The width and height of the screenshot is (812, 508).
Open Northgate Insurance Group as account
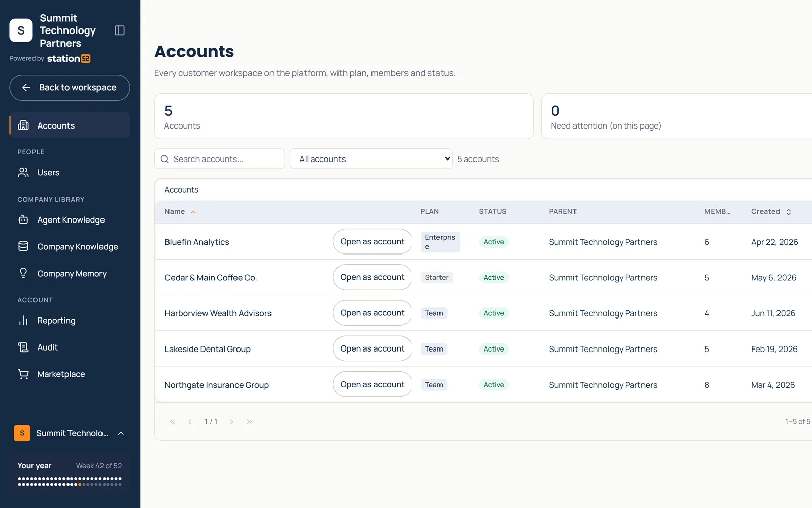(373, 385)
